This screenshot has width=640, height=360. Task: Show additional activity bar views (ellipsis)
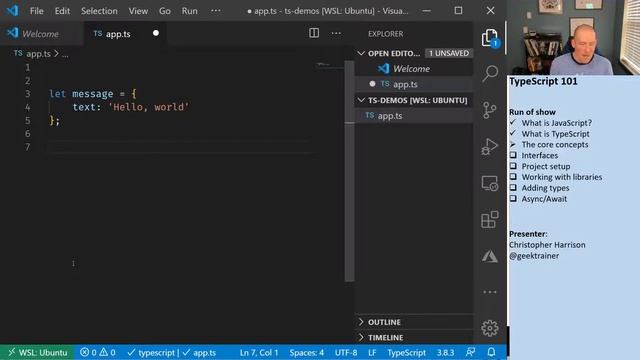tap(490, 292)
